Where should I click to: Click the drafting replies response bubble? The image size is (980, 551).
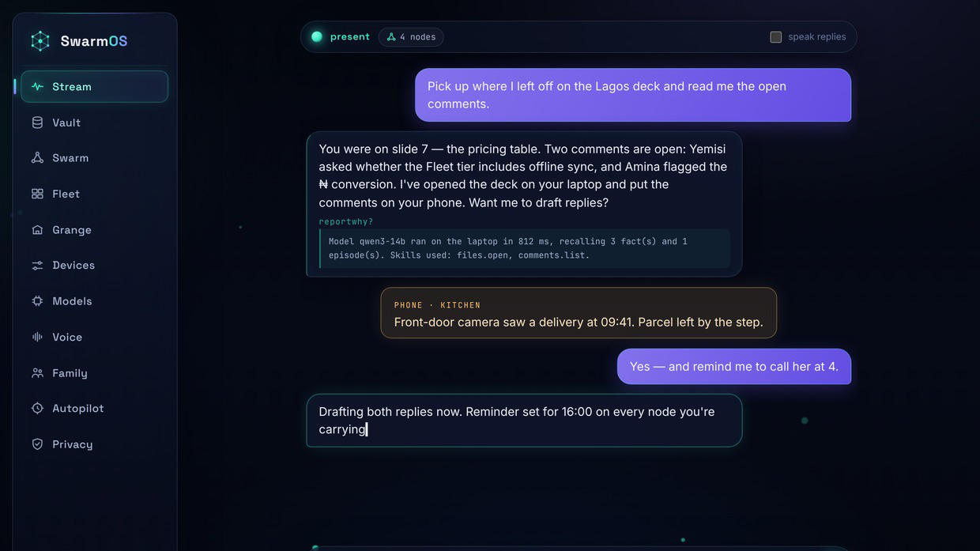point(524,421)
